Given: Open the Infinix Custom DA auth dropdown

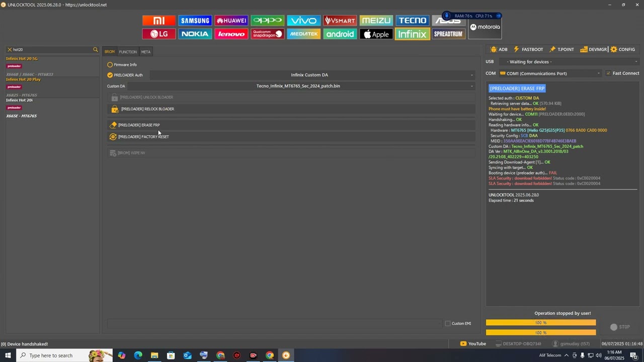Looking at the screenshot, I should [x=312, y=75].
